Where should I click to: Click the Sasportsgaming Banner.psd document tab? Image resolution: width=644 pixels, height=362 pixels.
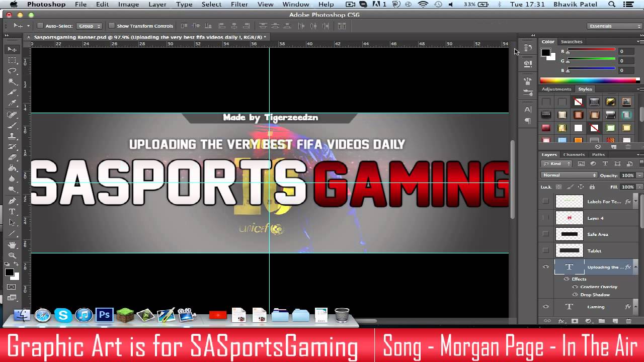149,37
